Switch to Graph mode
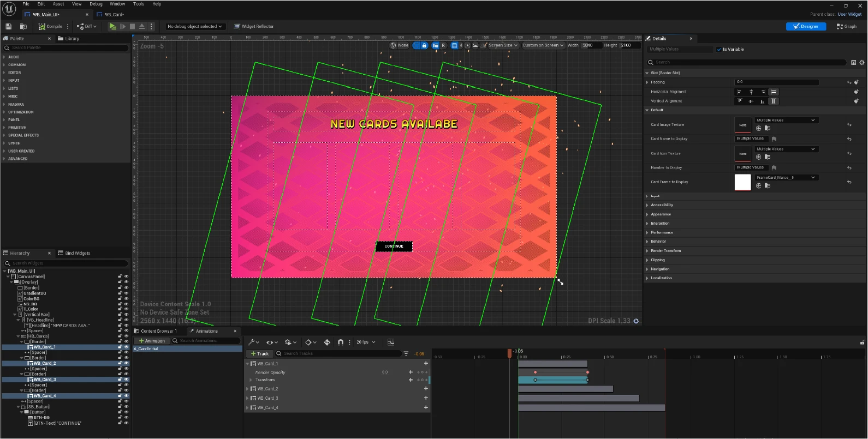Screen dimensions: 868x439 click(x=847, y=26)
